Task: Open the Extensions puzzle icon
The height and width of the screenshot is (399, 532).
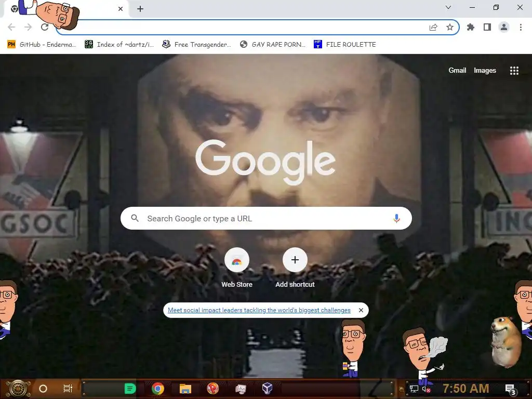Action: [471, 27]
